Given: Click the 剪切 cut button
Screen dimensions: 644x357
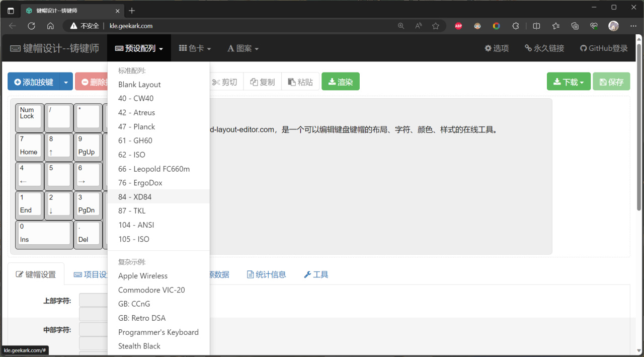Looking at the screenshot, I should pyautogui.click(x=225, y=82).
